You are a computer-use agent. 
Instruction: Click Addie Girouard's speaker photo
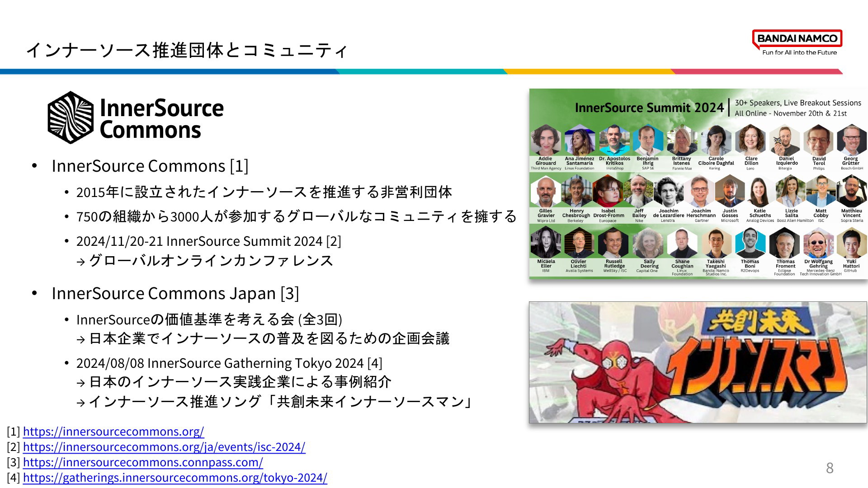click(x=546, y=141)
